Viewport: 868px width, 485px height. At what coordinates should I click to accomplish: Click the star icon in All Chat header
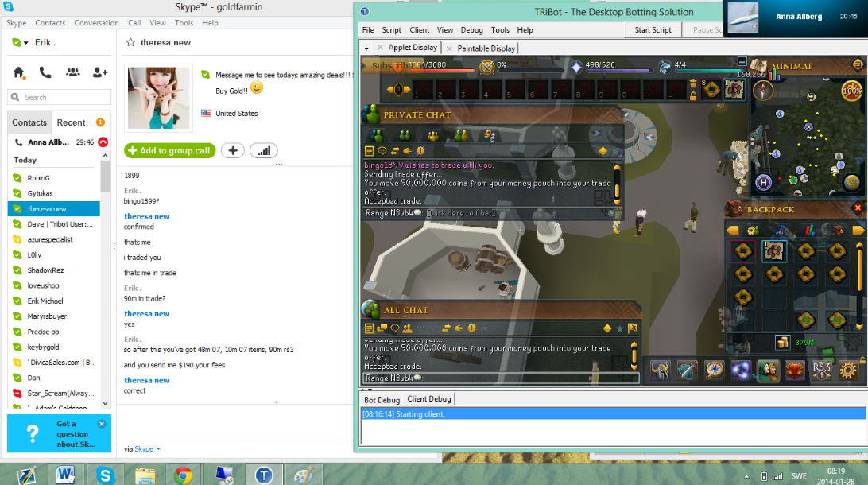tap(620, 328)
